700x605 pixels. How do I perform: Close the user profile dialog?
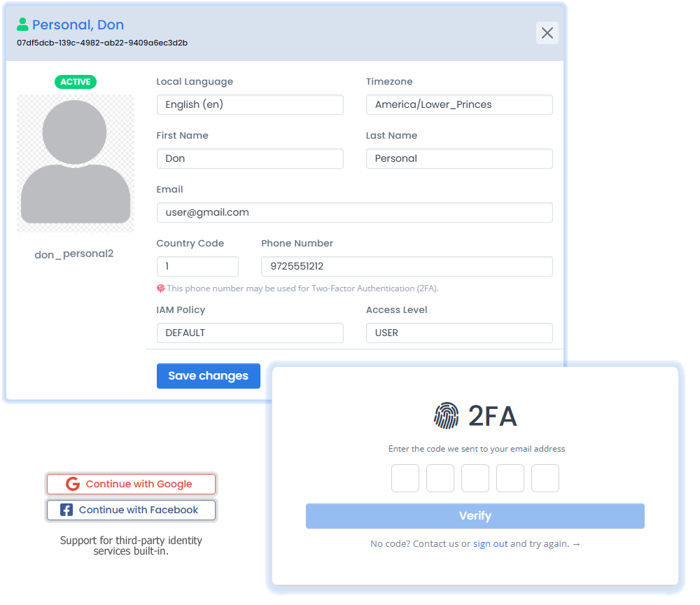point(547,33)
